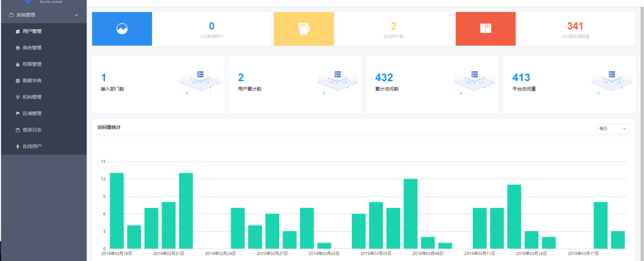The width and height of the screenshot is (644, 261).
Task: Click the 今日新增用户 count of 0
Action: pyautogui.click(x=212, y=26)
